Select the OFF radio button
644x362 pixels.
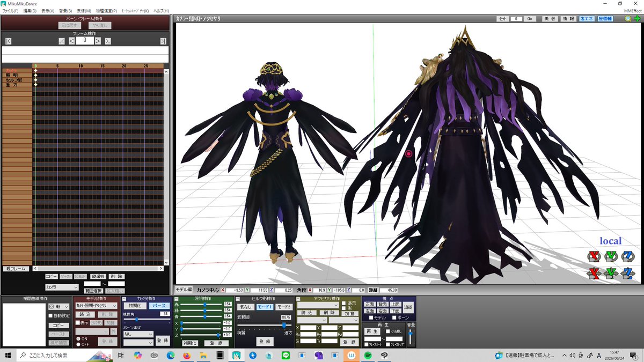click(x=77, y=344)
